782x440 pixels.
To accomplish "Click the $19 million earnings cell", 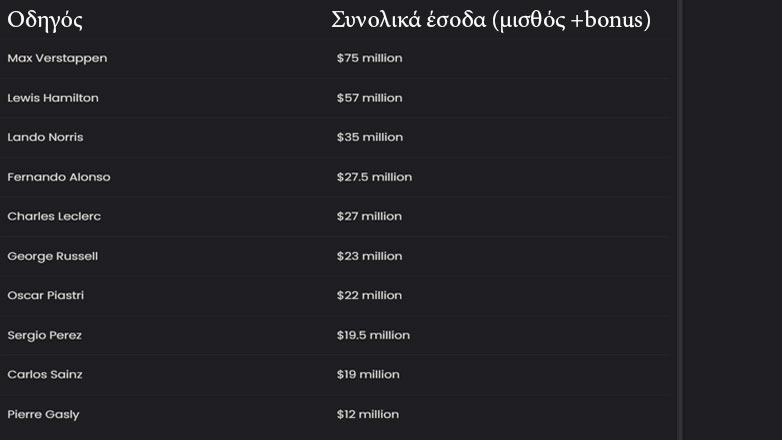I will click(x=368, y=374).
